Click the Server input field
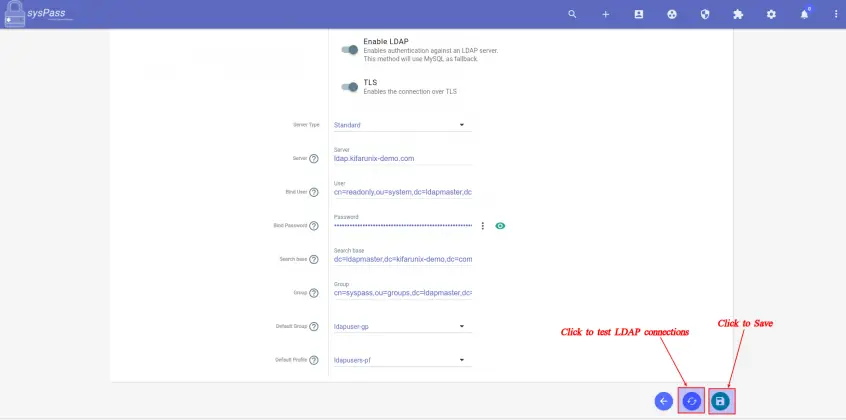846x420 pixels. pyautogui.click(x=402, y=158)
